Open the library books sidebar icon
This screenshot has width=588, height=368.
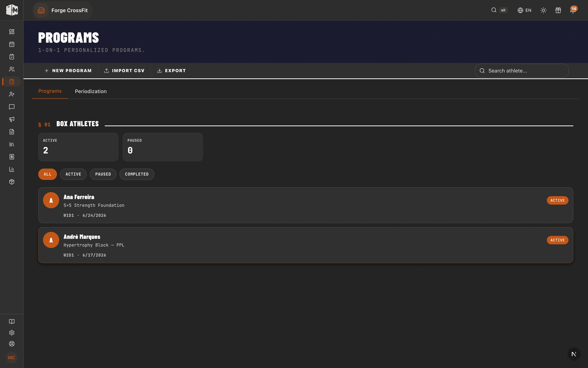click(12, 144)
